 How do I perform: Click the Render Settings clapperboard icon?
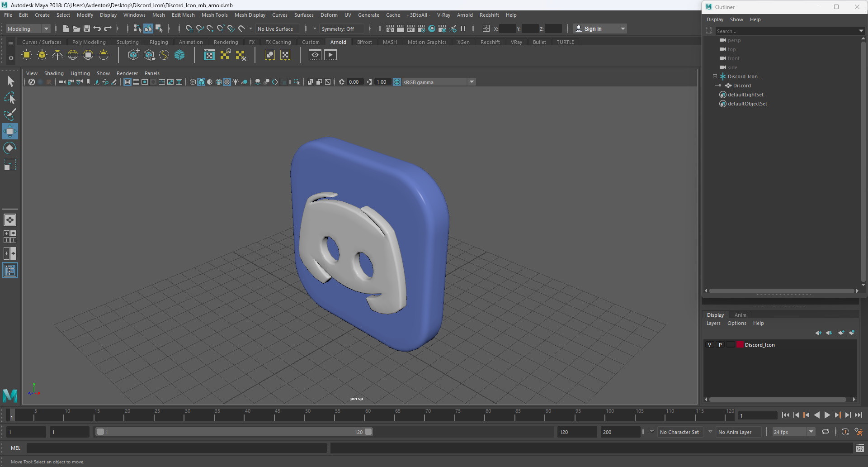pos(421,29)
